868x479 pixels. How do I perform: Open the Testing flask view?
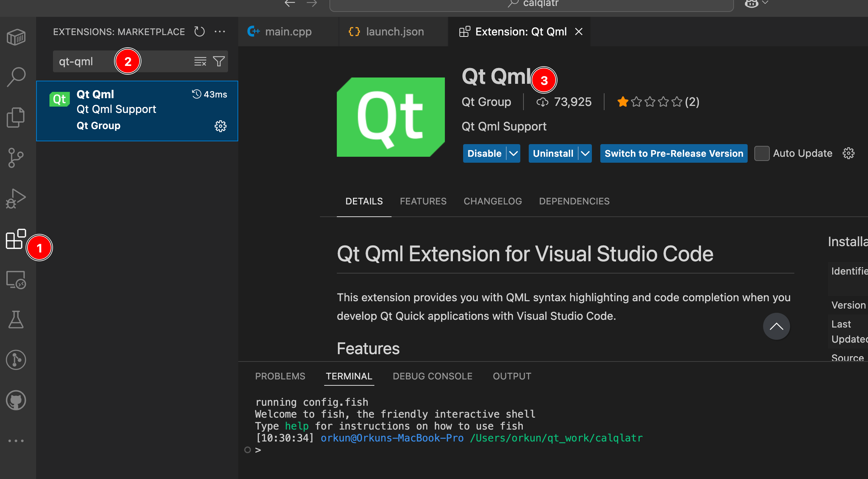click(x=16, y=319)
